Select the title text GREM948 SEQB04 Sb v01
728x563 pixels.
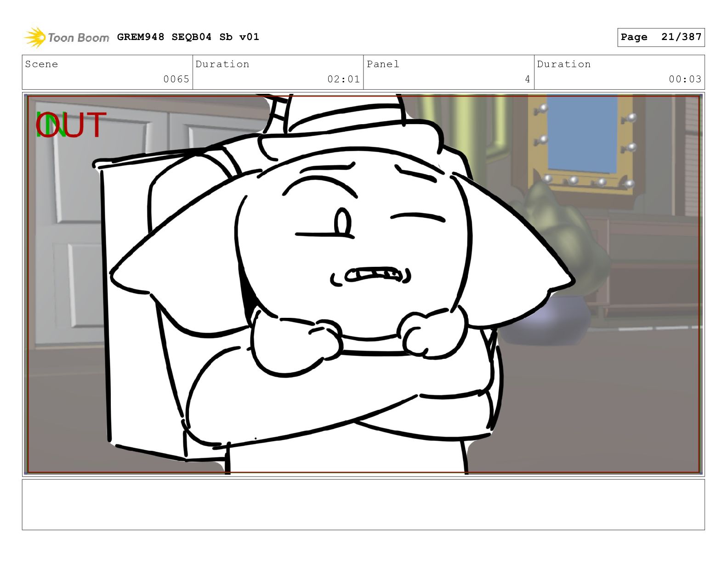(188, 37)
